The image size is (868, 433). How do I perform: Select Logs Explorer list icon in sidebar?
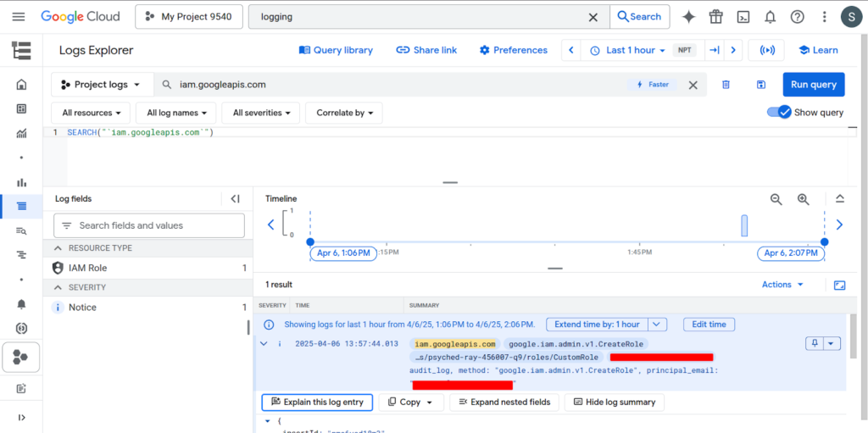21,207
